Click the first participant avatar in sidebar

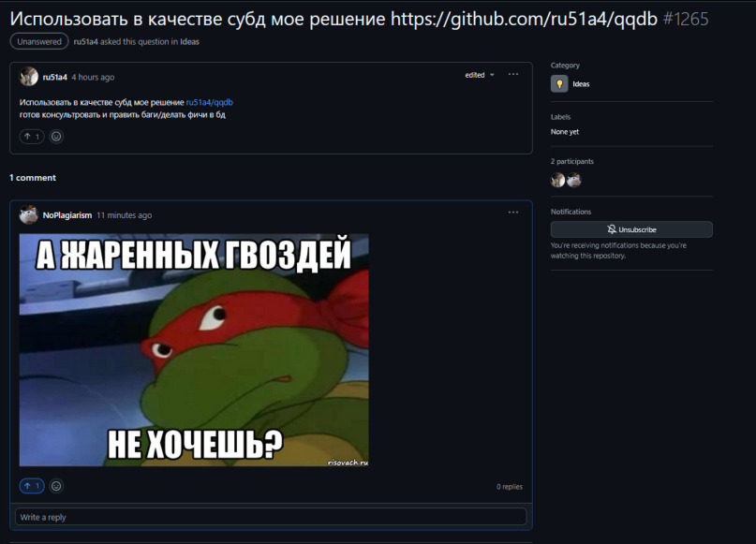[557, 180]
